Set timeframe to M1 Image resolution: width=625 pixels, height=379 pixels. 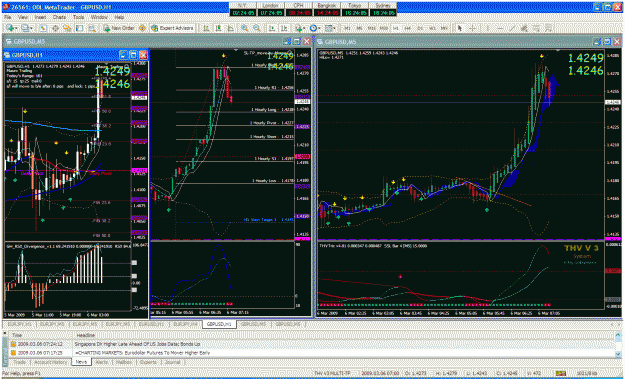347,28
